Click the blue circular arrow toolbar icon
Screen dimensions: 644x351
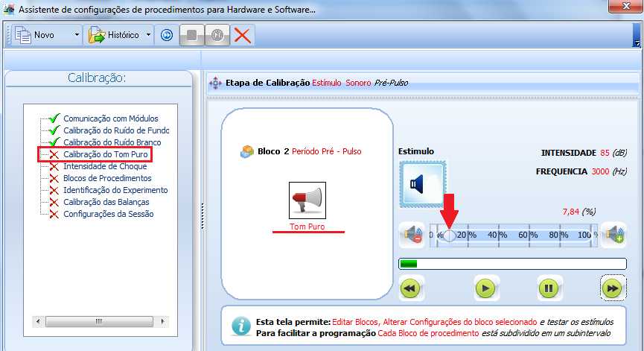click(167, 35)
